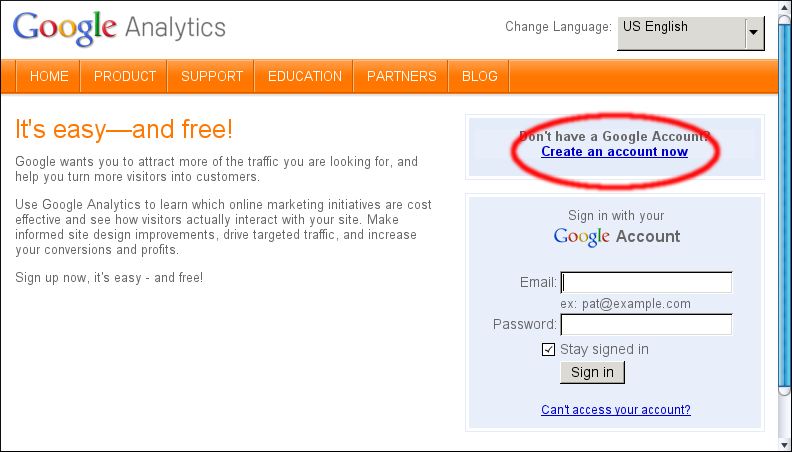
Task: Click the Sign in button
Action: (592, 372)
